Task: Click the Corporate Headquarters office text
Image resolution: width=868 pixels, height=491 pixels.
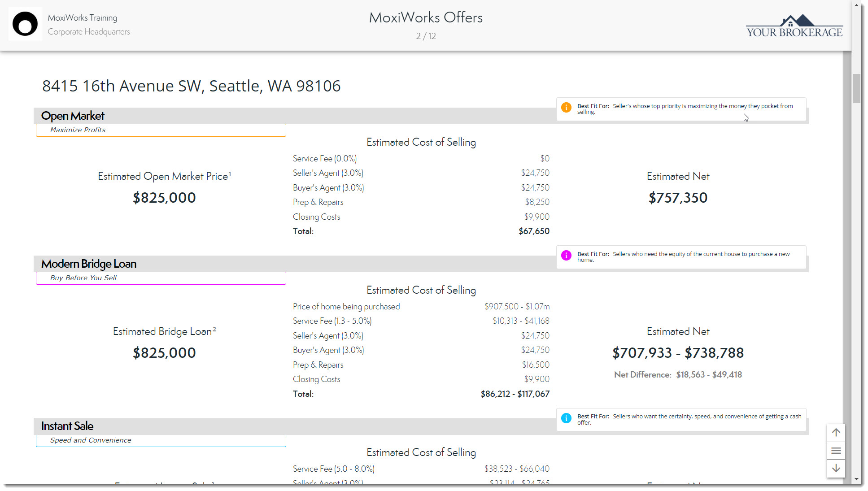Action: click(89, 32)
